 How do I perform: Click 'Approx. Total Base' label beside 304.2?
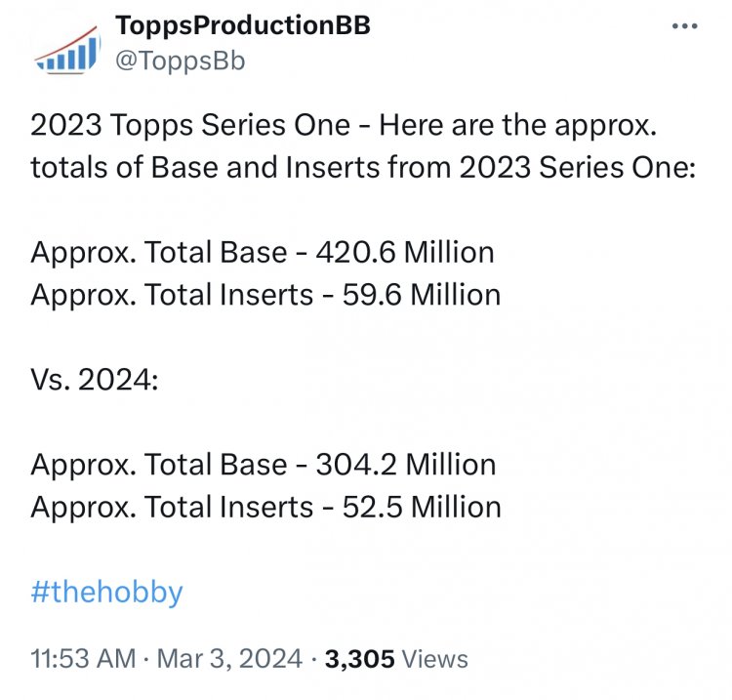(x=159, y=465)
